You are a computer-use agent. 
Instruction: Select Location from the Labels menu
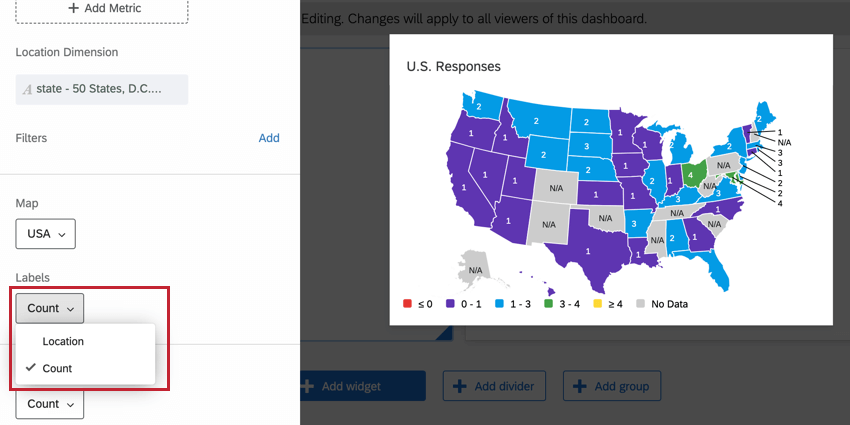tap(63, 341)
